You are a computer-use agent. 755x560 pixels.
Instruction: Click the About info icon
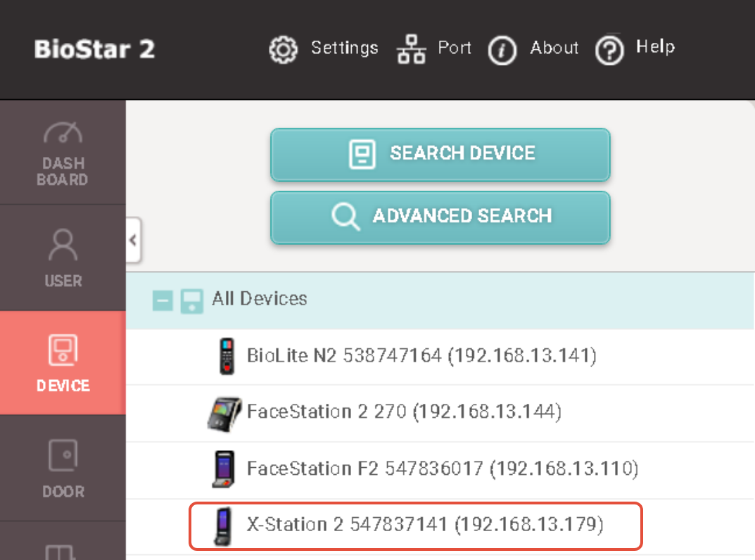(502, 51)
